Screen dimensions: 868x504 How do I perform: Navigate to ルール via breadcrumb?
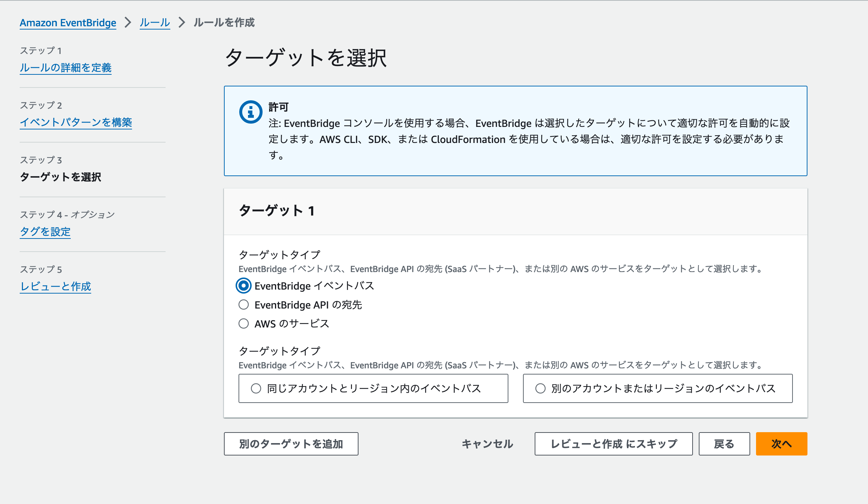click(x=154, y=23)
